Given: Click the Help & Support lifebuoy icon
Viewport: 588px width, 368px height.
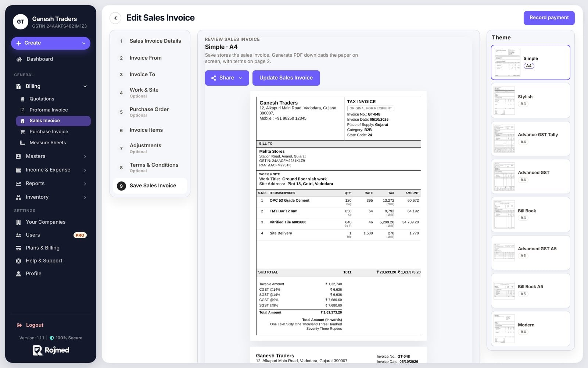Looking at the screenshot, I should point(18,261).
